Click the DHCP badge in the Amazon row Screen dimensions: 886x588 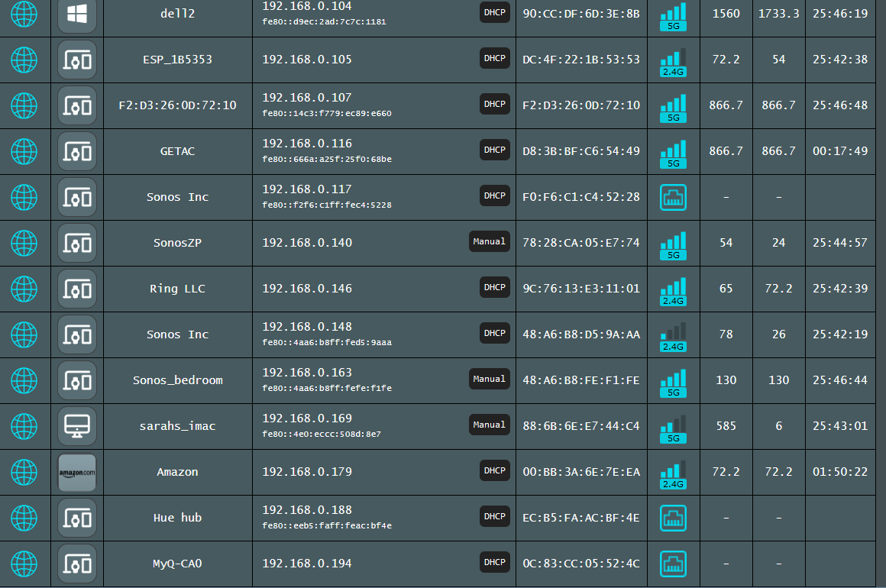click(494, 470)
